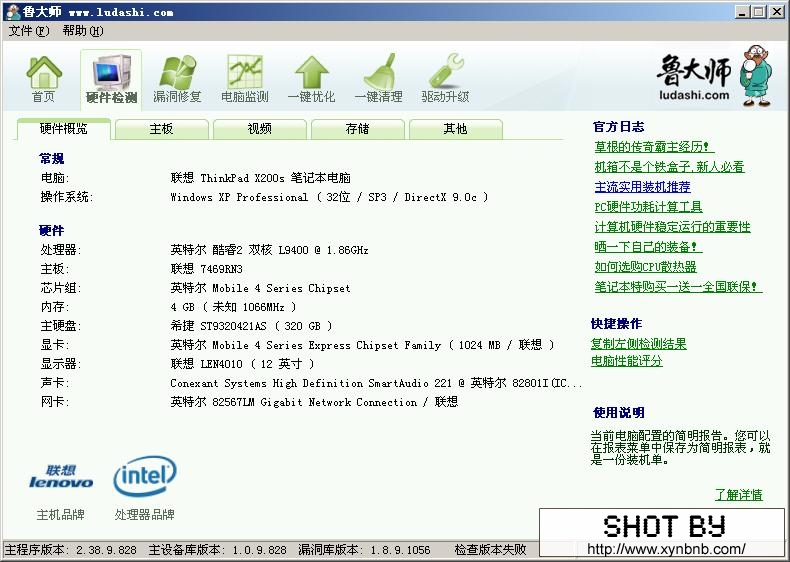
Task: Switch to the 视频 tab
Action: click(259, 129)
